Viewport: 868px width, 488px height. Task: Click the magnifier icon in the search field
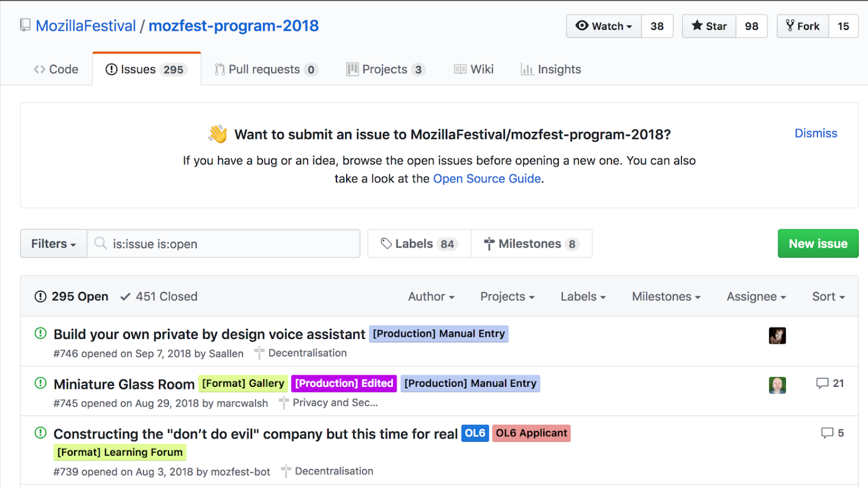click(101, 243)
